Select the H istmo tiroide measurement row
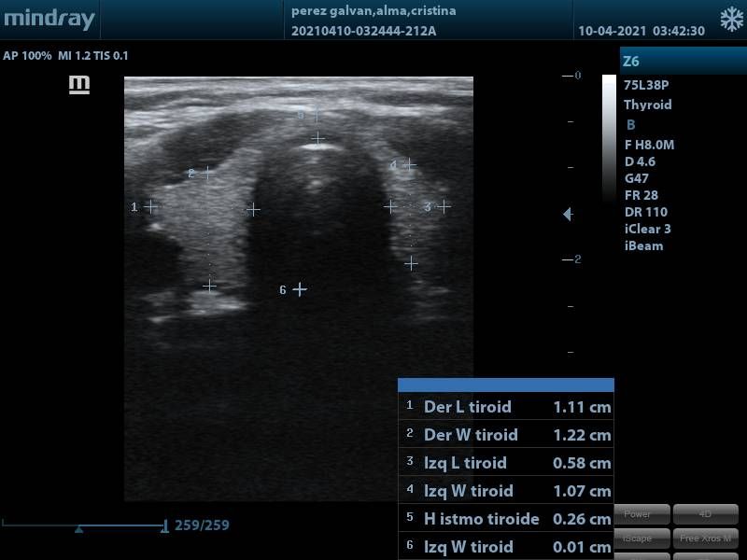747x560 pixels. point(506,519)
